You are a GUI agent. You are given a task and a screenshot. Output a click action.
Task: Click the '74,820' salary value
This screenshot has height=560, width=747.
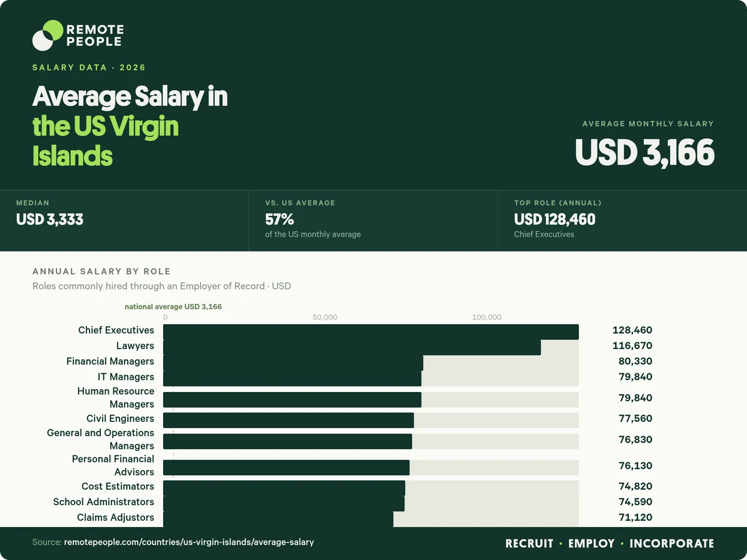(x=636, y=487)
